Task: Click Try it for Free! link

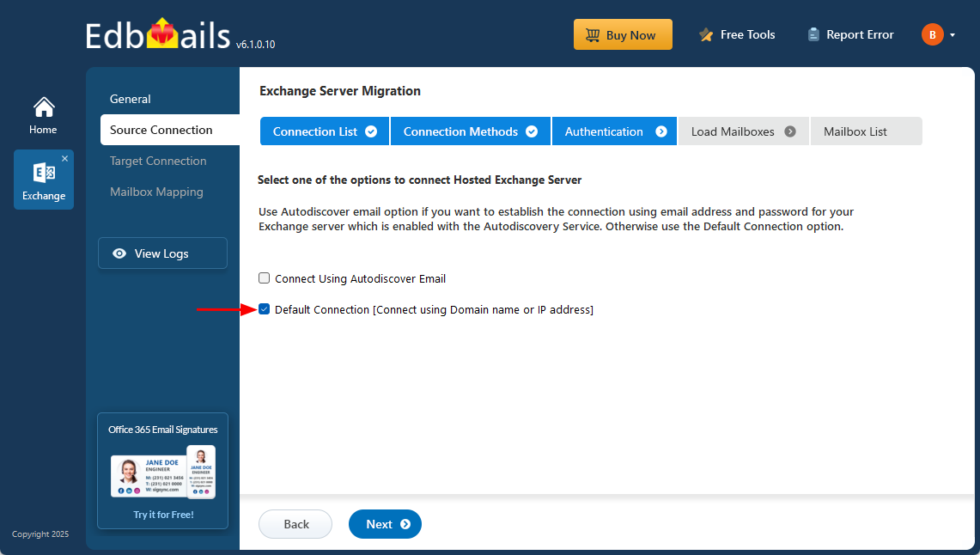Action: (163, 515)
